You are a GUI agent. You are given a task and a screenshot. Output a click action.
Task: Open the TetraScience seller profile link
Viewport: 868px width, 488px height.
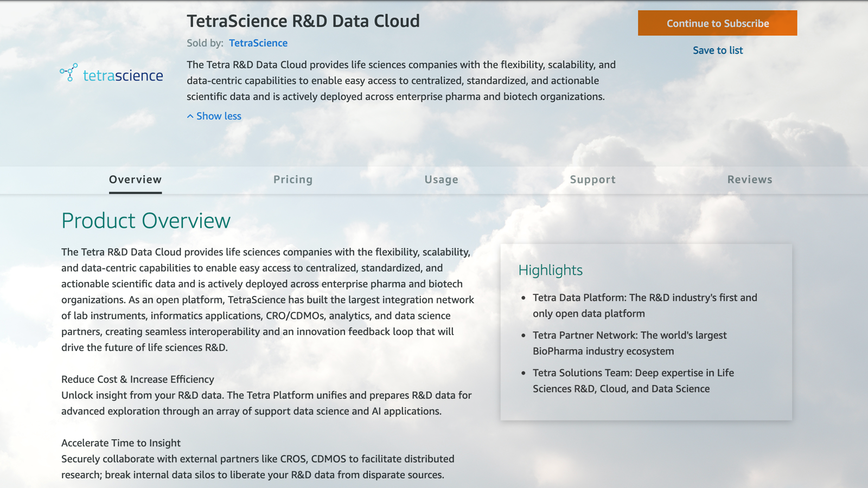pos(258,43)
